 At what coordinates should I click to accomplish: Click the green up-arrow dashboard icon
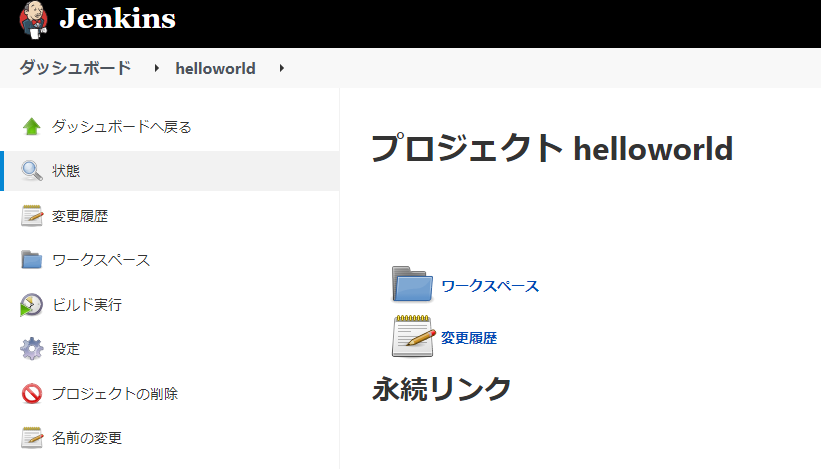(x=31, y=127)
